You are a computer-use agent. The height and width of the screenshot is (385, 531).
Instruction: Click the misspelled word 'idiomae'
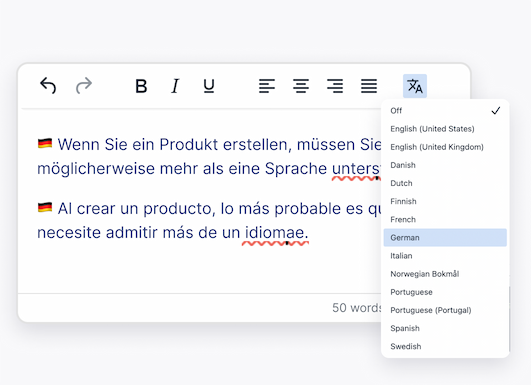[x=275, y=233]
